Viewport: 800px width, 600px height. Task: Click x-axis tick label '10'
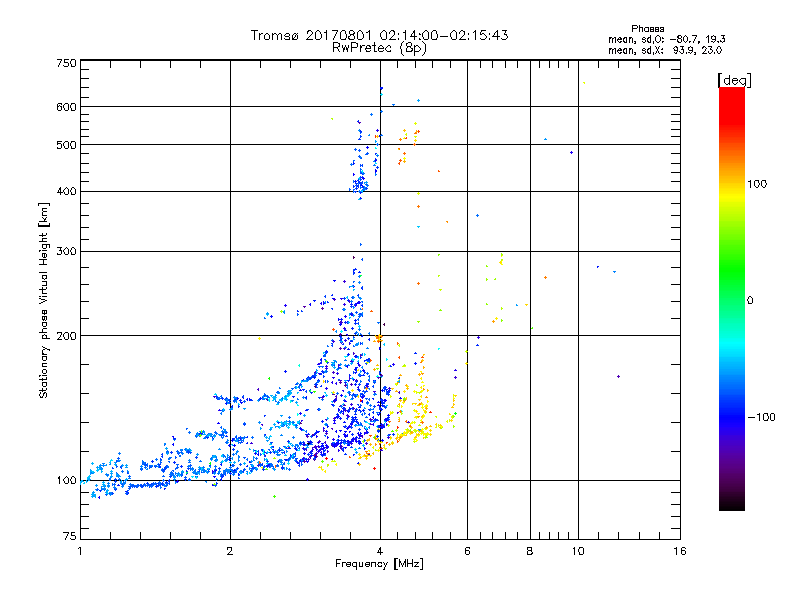[x=578, y=551]
